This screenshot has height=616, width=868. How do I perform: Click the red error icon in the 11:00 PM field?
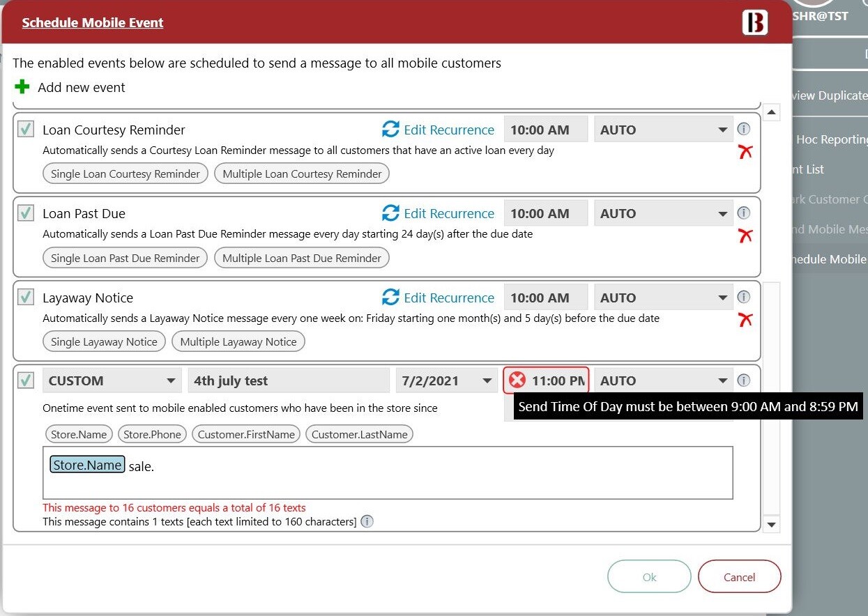coord(517,380)
